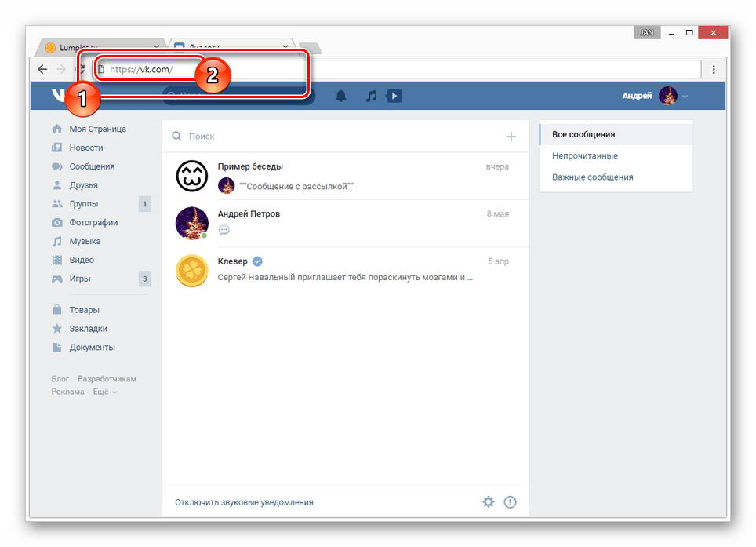Go to Моя Страница in sidebar
The width and height of the screenshot is (756, 547).
(x=97, y=129)
